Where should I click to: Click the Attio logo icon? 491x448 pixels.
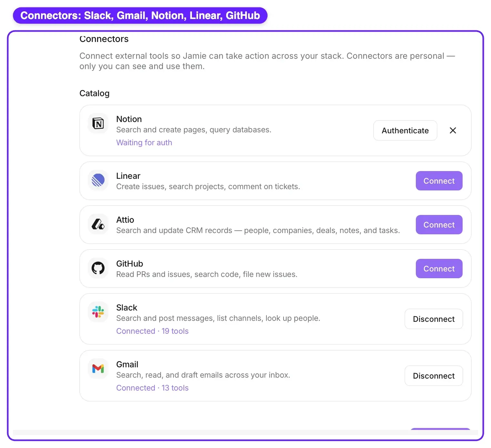pyautogui.click(x=98, y=224)
